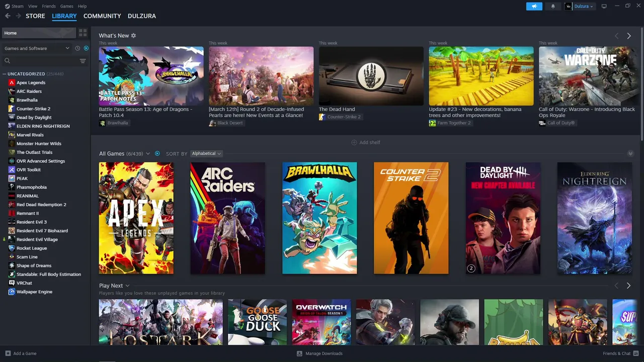Switch to Big Picture mode monitor icon
Screen dimensions: 644x362
[x=604, y=6]
